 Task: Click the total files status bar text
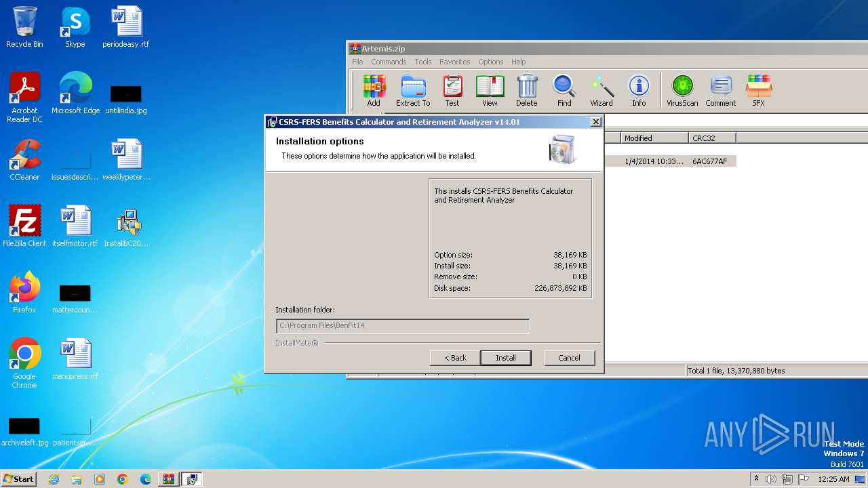736,371
